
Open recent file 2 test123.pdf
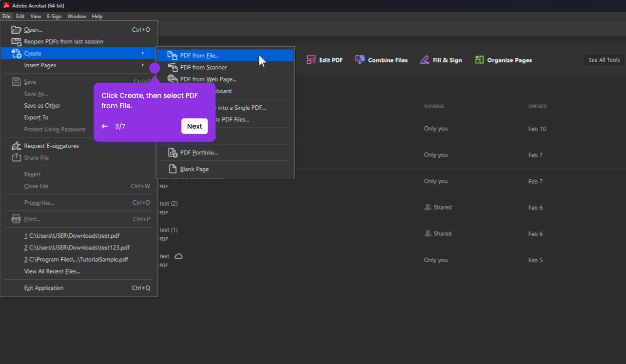click(x=77, y=248)
